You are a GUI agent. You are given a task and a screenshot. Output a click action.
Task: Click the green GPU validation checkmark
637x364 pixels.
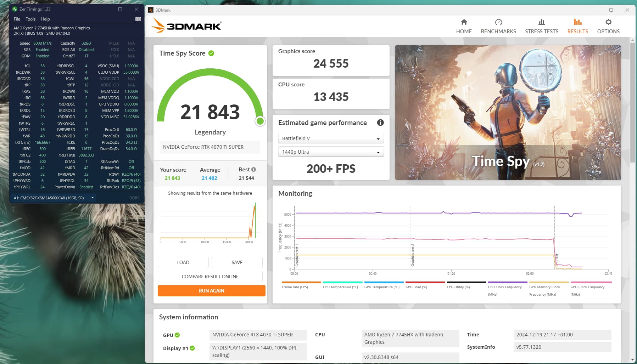point(177,335)
